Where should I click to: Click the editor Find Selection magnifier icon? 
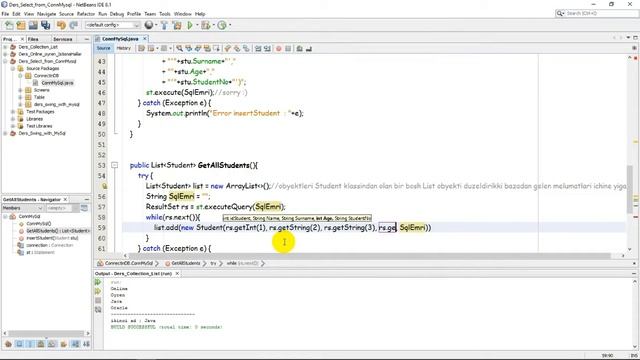[179, 49]
